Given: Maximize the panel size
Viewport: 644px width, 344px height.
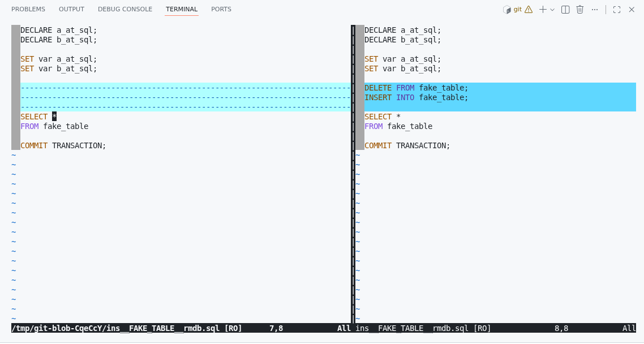Looking at the screenshot, I should pyautogui.click(x=617, y=10).
